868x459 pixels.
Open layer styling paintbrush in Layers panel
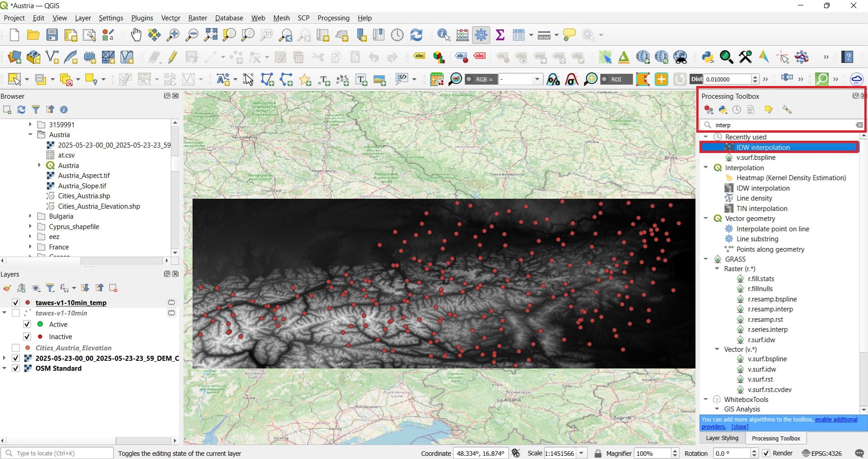(7, 288)
